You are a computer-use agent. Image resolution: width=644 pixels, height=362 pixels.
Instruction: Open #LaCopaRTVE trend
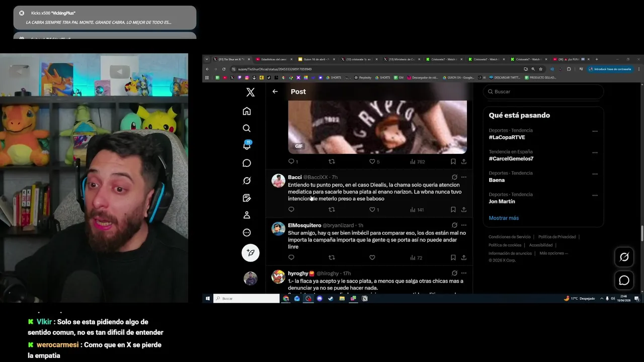(507, 137)
